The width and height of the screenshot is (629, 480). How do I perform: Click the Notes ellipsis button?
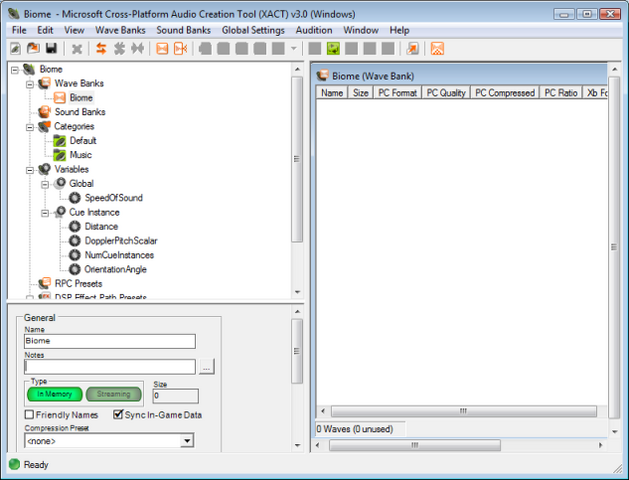pyautogui.click(x=206, y=367)
